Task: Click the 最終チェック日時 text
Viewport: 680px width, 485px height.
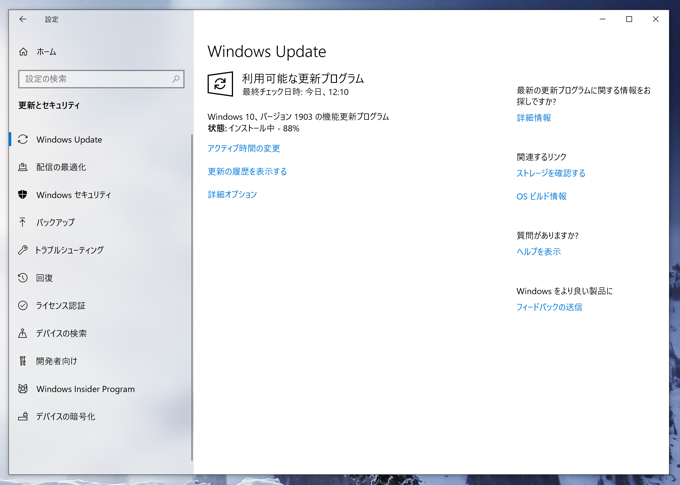Action: [x=295, y=92]
